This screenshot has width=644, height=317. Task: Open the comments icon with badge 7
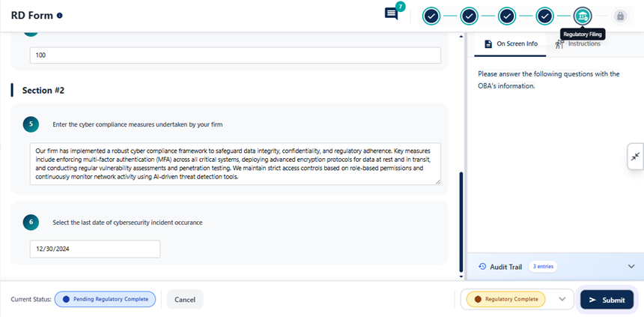[392, 14]
